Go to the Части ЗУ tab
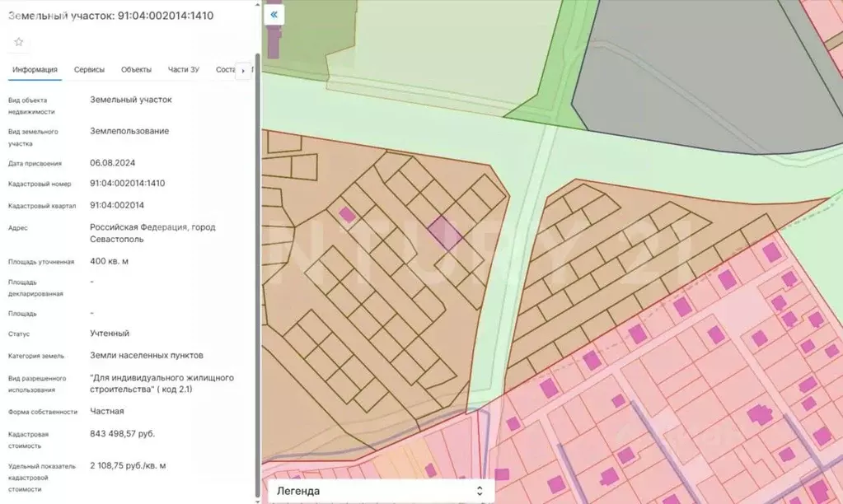Screen dimensions: 843x504 [183, 70]
